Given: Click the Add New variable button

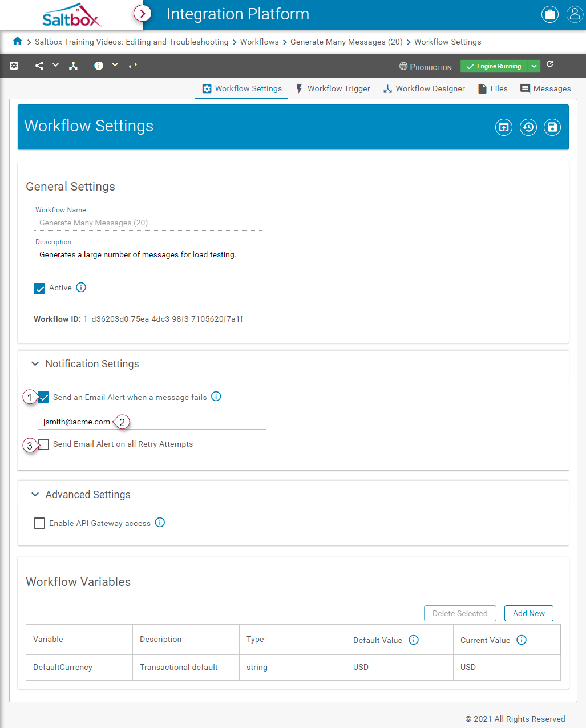Looking at the screenshot, I should [x=529, y=613].
